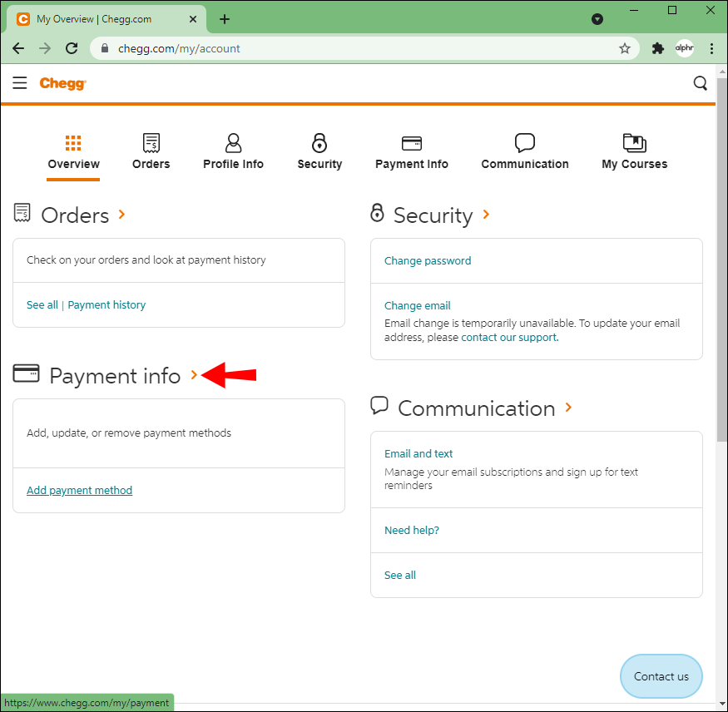Click See all orders link
This screenshot has width=728, height=712.
[42, 305]
